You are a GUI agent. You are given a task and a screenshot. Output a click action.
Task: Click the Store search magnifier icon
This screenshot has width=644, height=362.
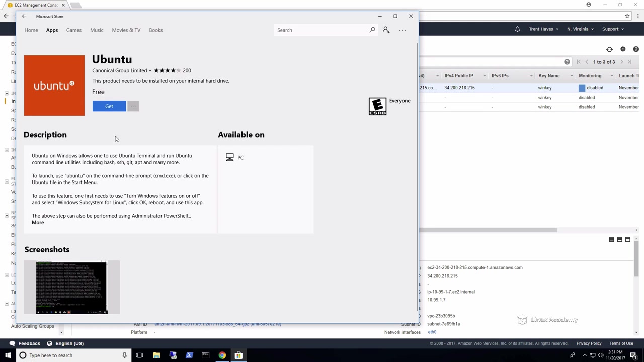tap(372, 30)
